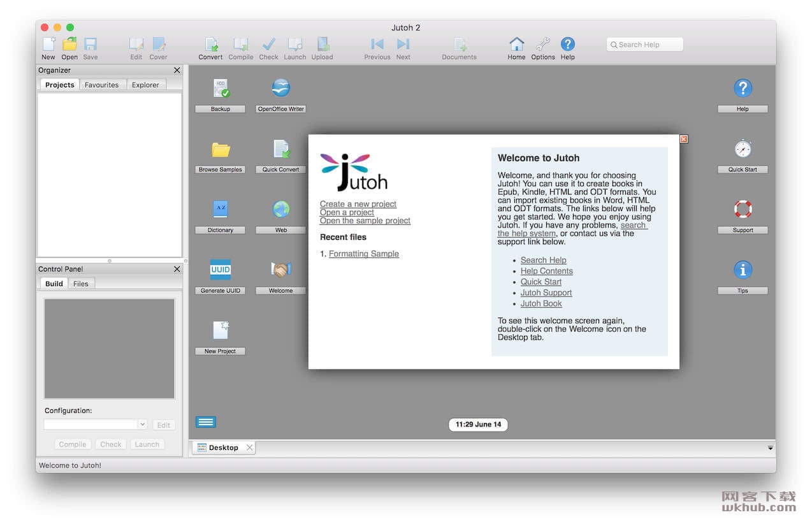Select the Quick Start stopwatch desktop icon
Screen dimensions: 812x524
click(x=743, y=149)
